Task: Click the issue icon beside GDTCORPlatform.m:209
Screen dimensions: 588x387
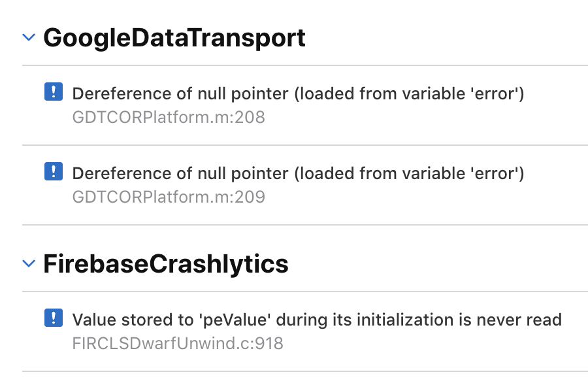Action: 53,173
